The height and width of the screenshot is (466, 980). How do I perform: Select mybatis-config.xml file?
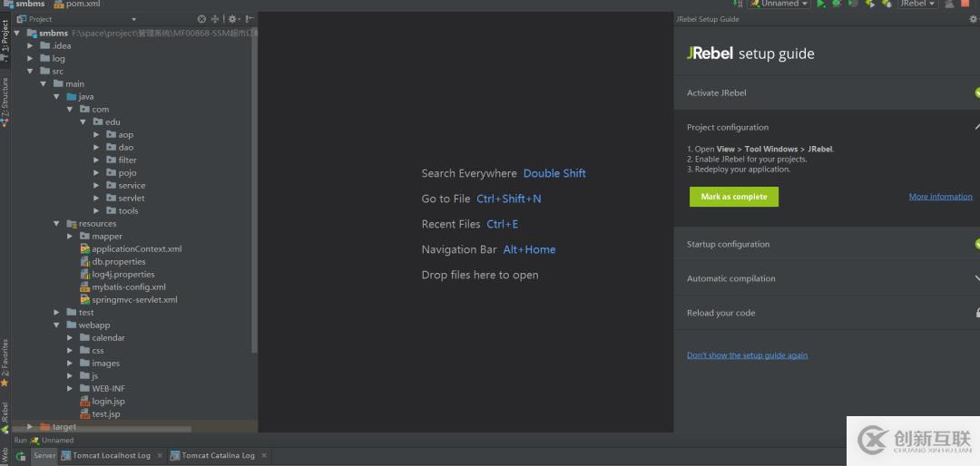click(123, 286)
